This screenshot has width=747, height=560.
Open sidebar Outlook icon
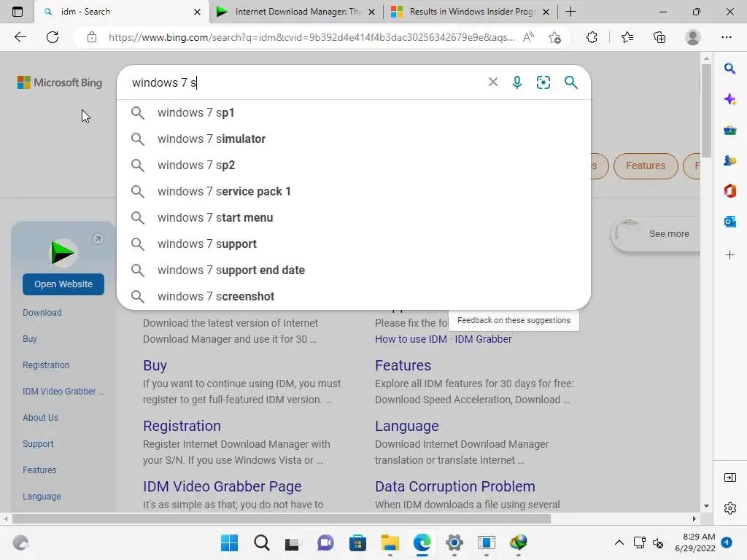click(729, 222)
